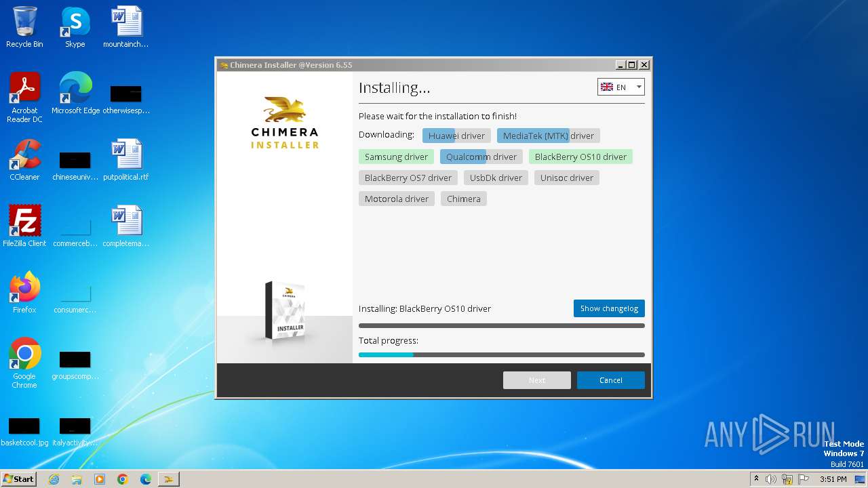Select the Samsung driver tag
This screenshot has width=868, height=488.
[396, 157]
